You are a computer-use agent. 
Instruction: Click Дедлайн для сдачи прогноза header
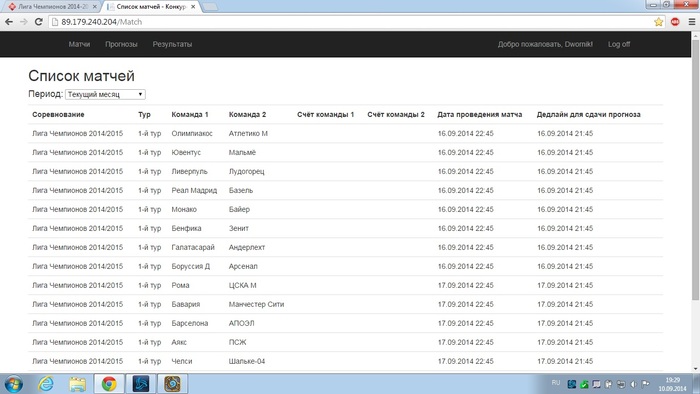(588, 115)
